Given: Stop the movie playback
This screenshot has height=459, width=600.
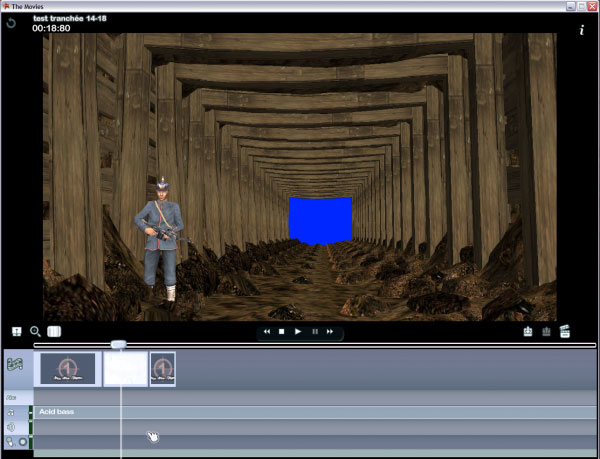Looking at the screenshot, I should coord(282,332).
